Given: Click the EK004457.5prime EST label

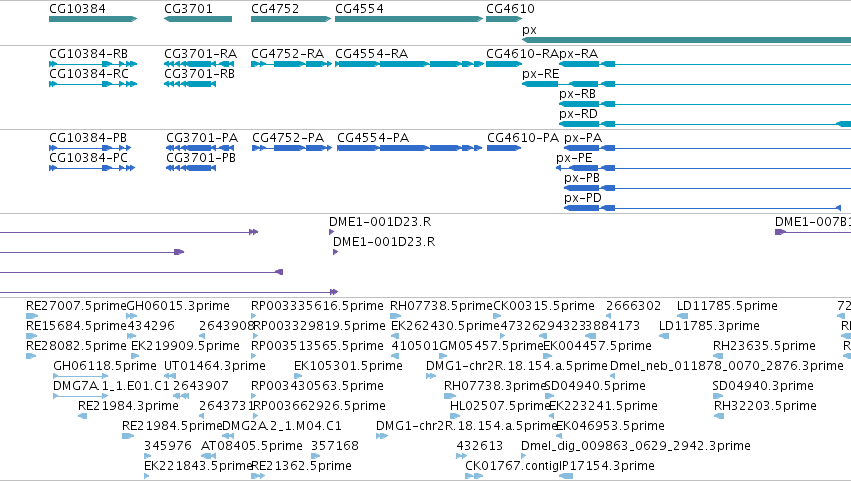Looking at the screenshot, I should pyautogui.click(x=597, y=346).
